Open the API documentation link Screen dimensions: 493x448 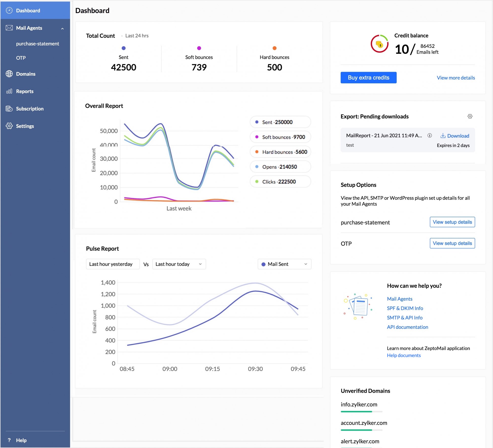tap(407, 327)
